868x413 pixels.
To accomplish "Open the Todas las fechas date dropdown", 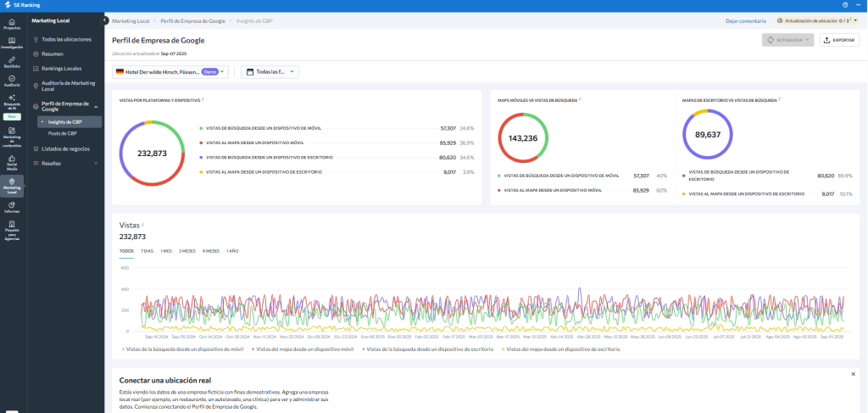I will 270,72.
